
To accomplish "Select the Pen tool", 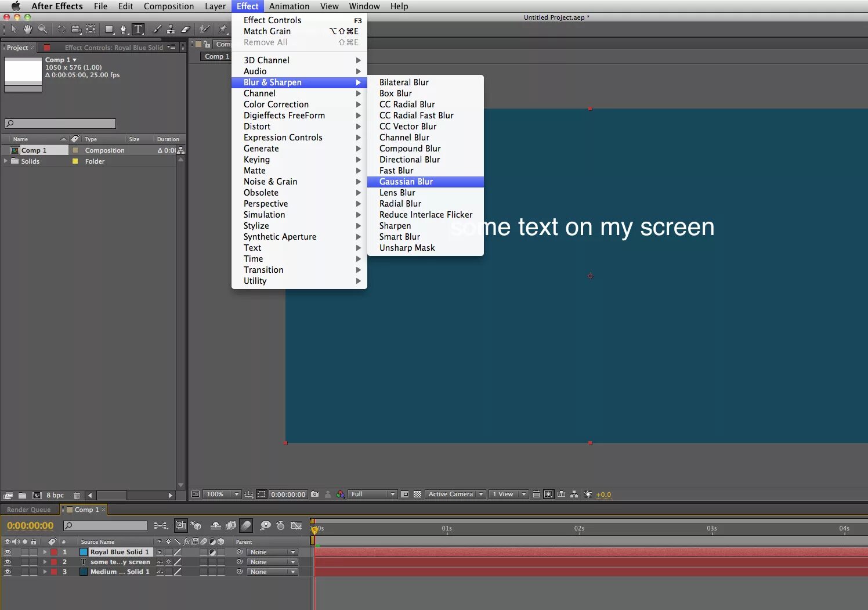I will pyautogui.click(x=123, y=29).
